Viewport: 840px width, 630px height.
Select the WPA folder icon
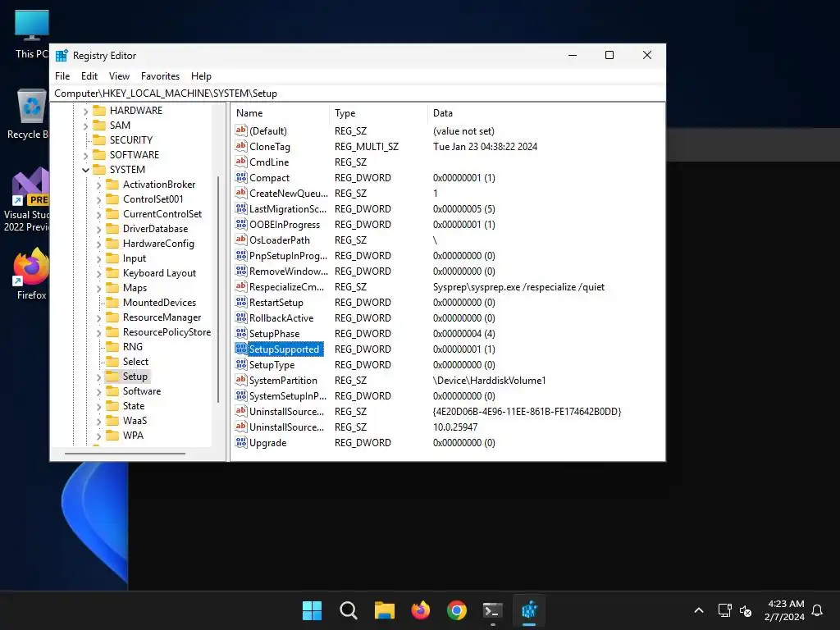point(112,436)
